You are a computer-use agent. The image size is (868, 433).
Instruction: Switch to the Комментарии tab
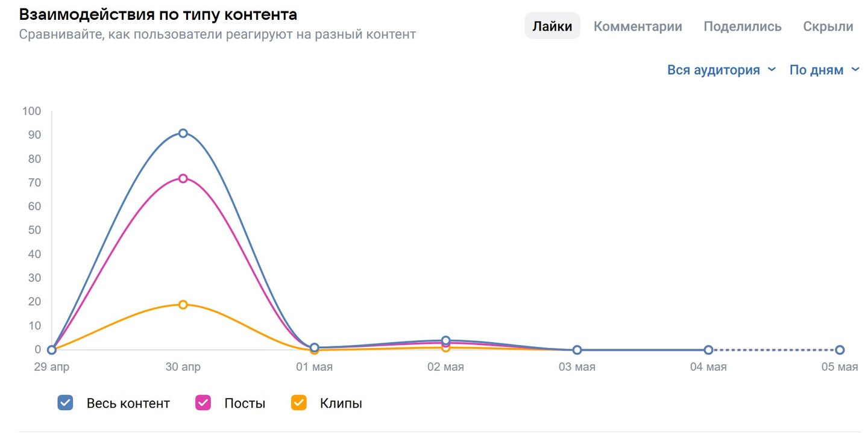(638, 26)
